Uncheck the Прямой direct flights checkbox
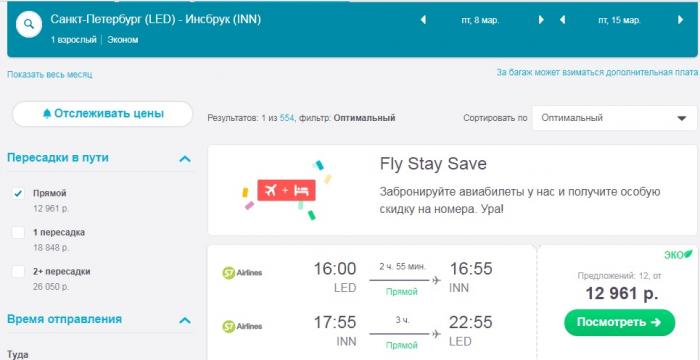Screen dimensions: 700x360 click(x=18, y=193)
